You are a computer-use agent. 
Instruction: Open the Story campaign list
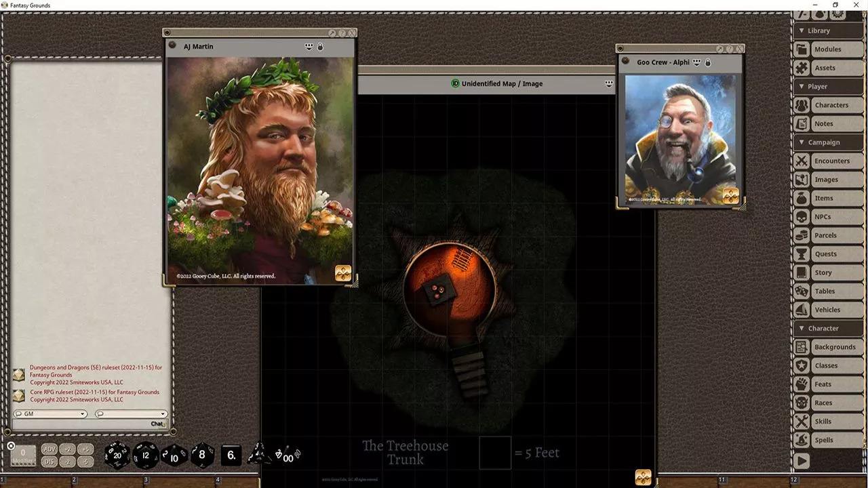pyautogui.click(x=837, y=272)
